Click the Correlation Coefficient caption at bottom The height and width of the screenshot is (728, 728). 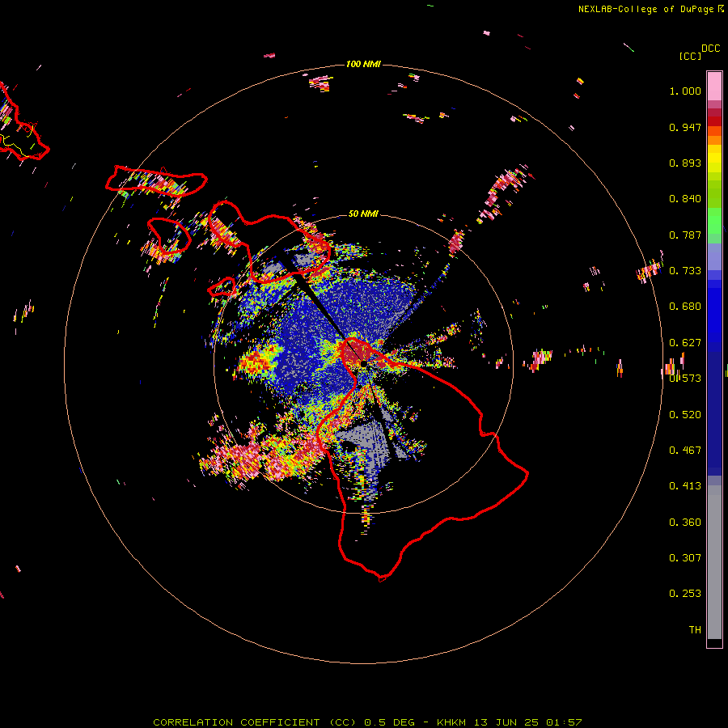coord(367,722)
